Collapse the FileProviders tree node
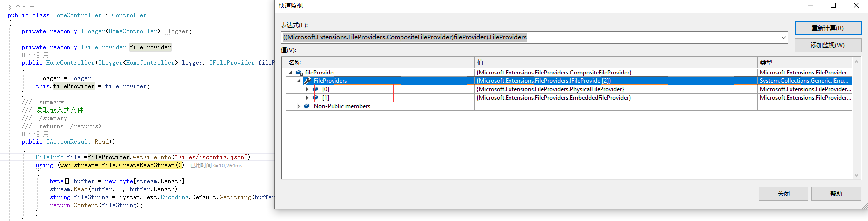 click(x=299, y=81)
